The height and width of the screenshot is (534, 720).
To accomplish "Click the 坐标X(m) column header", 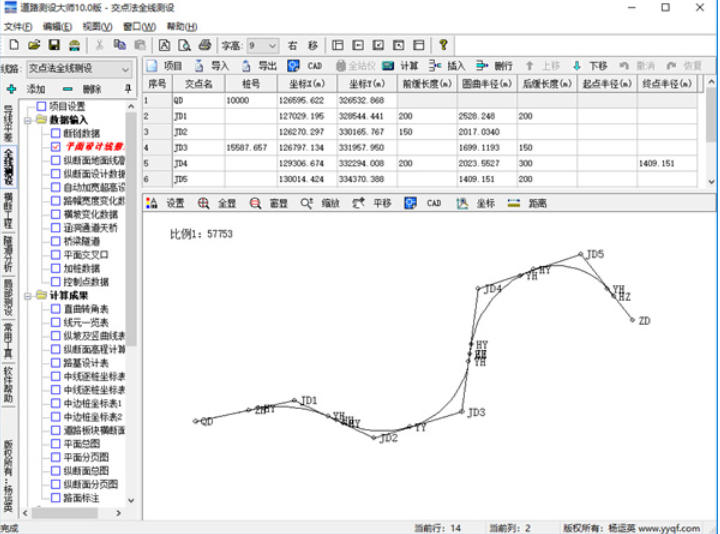I will pos(307,84).
